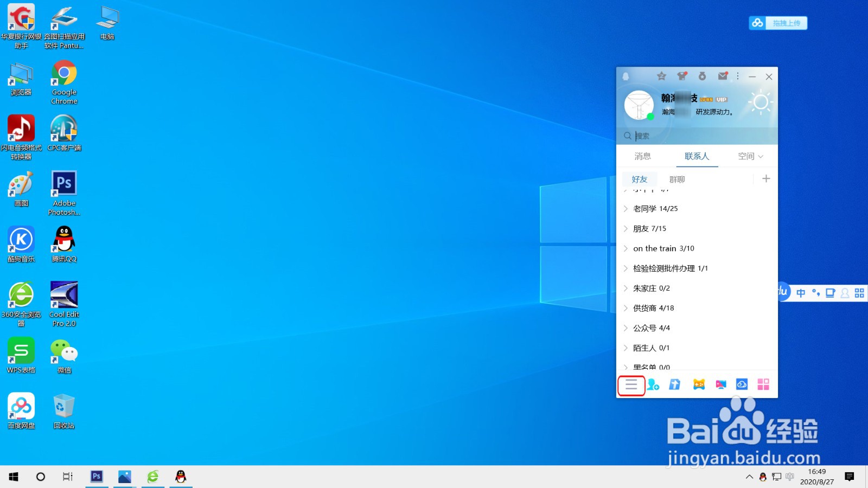Open the pink app manager grid icon
This screenshot has width=868, height=488.
(763, 384)
